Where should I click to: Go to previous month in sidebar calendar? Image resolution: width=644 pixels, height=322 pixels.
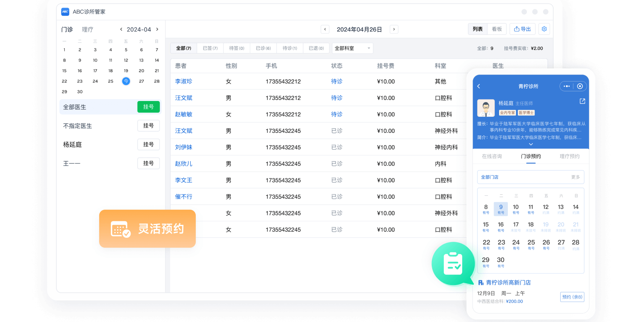tap(121, 29)
